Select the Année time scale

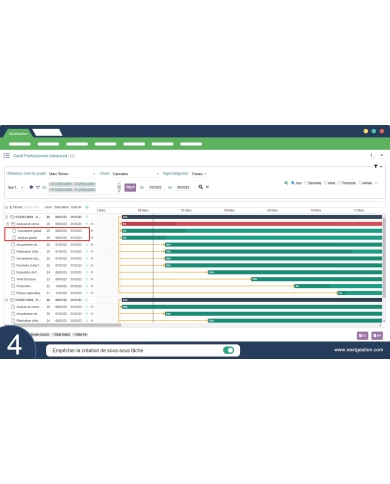[x=360, y=183]
